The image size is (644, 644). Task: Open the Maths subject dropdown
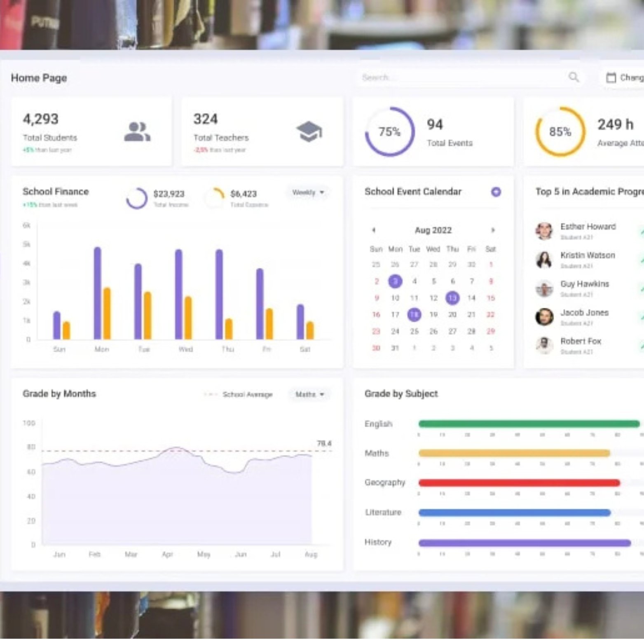point(309,394)
